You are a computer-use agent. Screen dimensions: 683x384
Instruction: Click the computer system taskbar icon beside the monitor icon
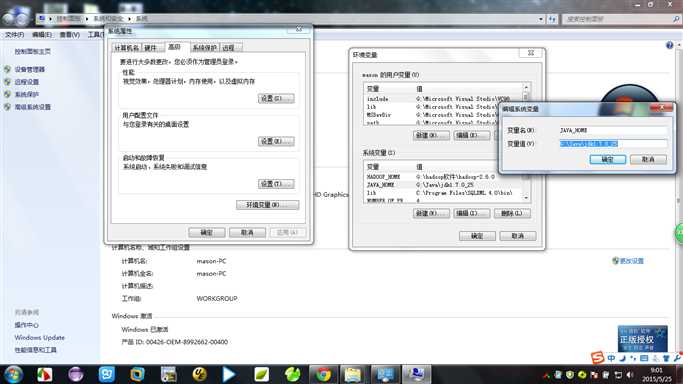click(x=416, y=374)
